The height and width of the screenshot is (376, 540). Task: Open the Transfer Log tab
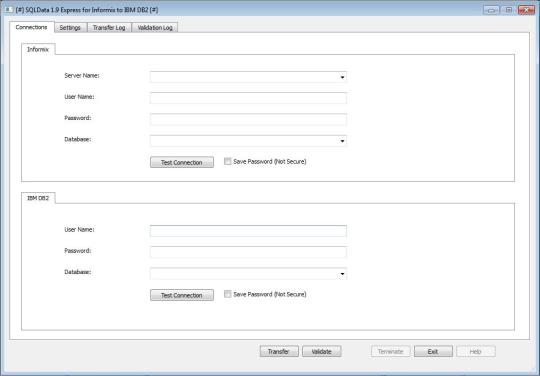coord(109,28)
